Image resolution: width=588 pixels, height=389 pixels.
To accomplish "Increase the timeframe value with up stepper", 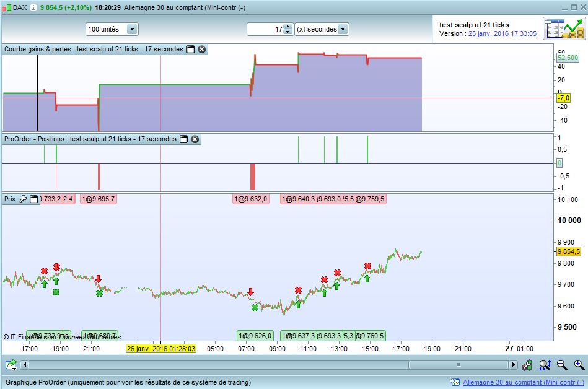I will pos(288,27).
